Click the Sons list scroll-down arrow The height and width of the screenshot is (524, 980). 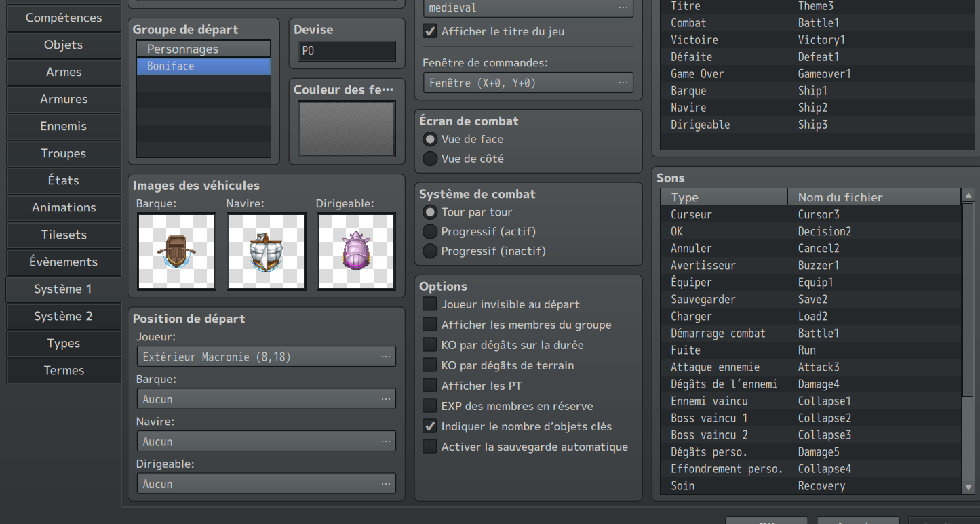(x=968, y=487)
